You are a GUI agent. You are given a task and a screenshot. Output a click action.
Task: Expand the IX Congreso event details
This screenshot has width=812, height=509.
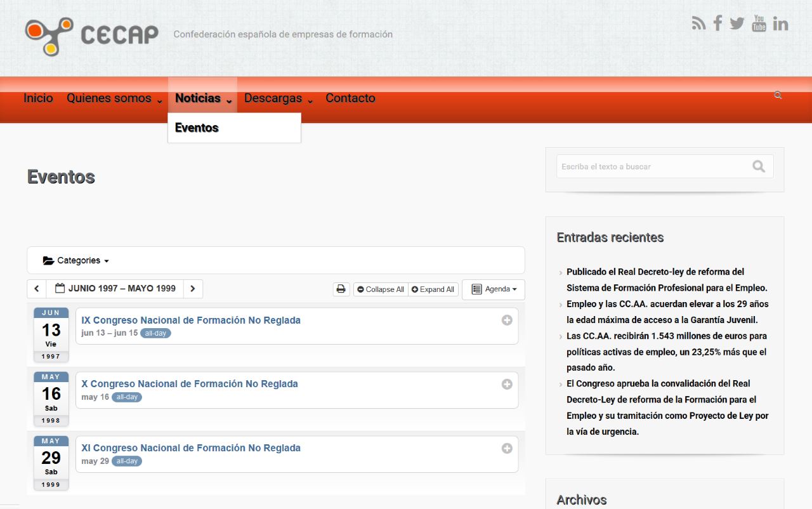pyautogui.click(x=507, y=321)
